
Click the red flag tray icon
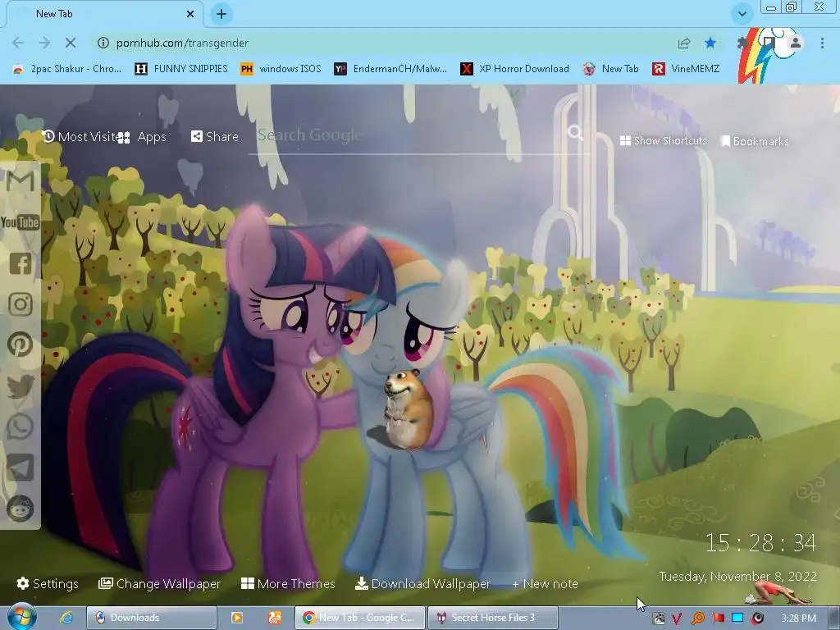coord(719,619)
